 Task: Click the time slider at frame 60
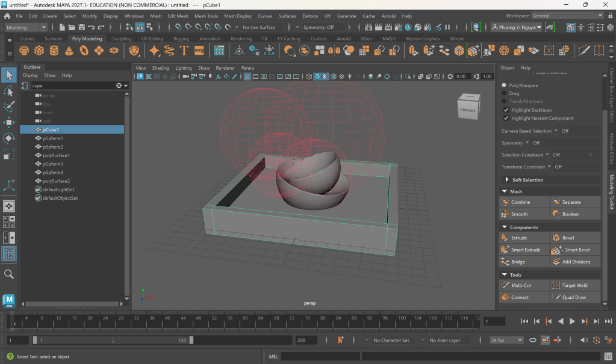click(245, 321)
